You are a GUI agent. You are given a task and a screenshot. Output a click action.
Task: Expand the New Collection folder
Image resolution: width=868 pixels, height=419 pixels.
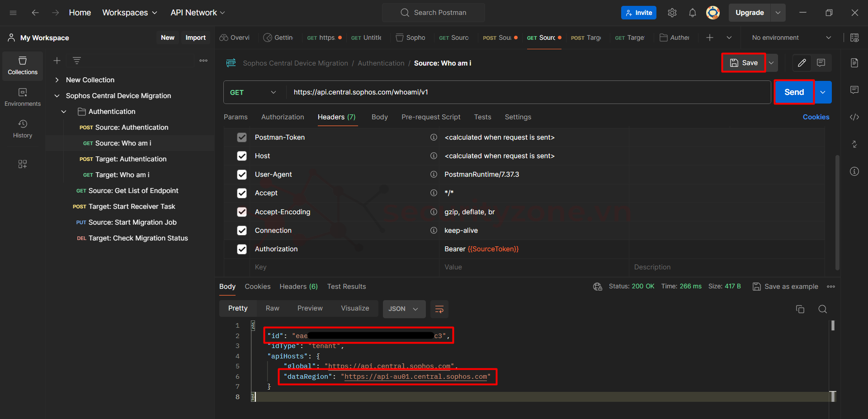pyautogui.click(x=57, y=80)
